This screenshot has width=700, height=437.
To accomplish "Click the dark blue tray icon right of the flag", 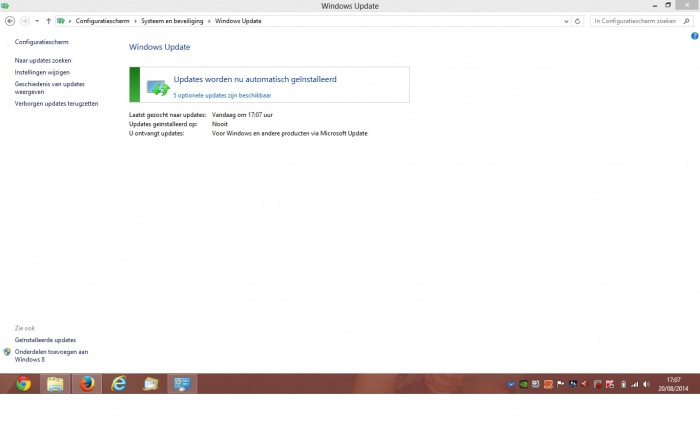I will click(573, 384).
